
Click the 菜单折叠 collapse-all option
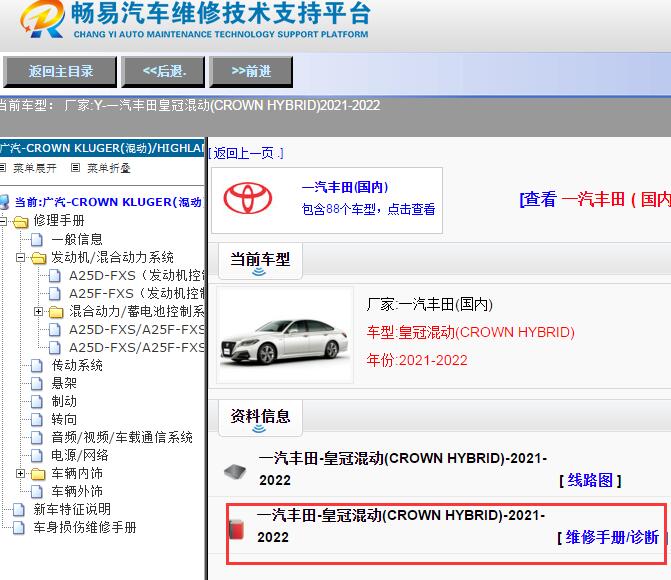coord(109,168)
